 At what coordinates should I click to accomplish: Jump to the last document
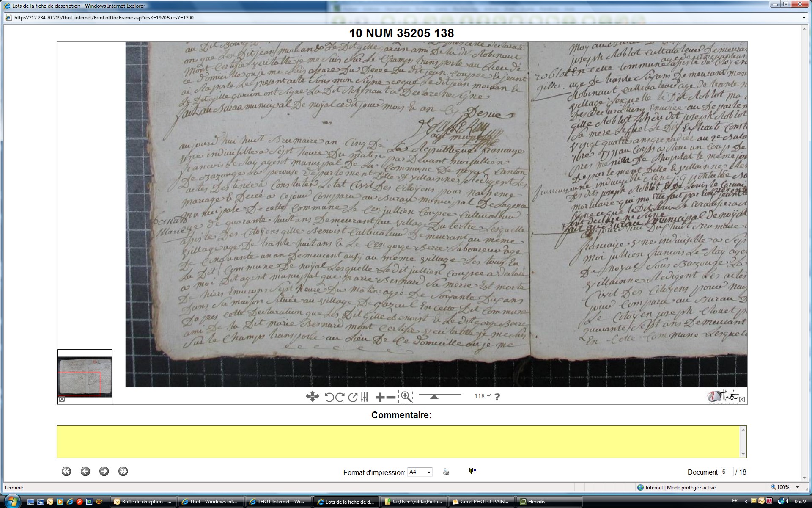[x=123, y=471]
